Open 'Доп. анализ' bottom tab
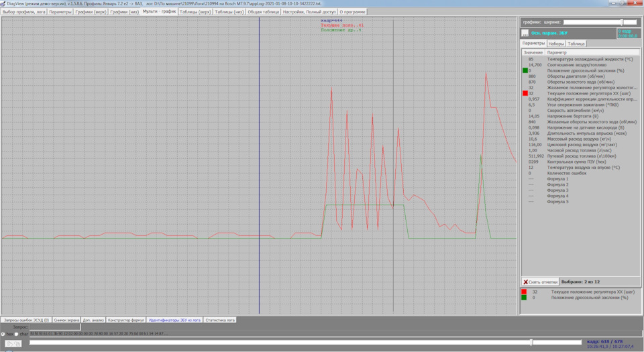 coord(93,320)
